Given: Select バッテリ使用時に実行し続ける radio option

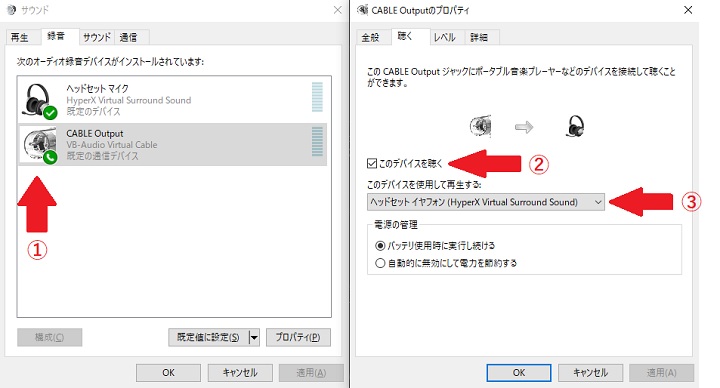Looking at the screenshot, I should (380, 246).
